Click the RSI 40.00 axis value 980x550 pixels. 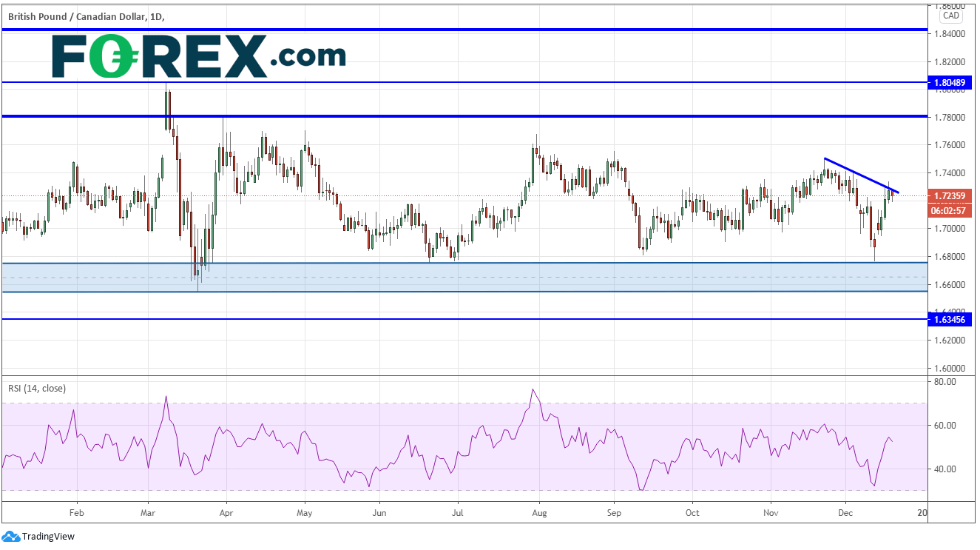(946, 469)
